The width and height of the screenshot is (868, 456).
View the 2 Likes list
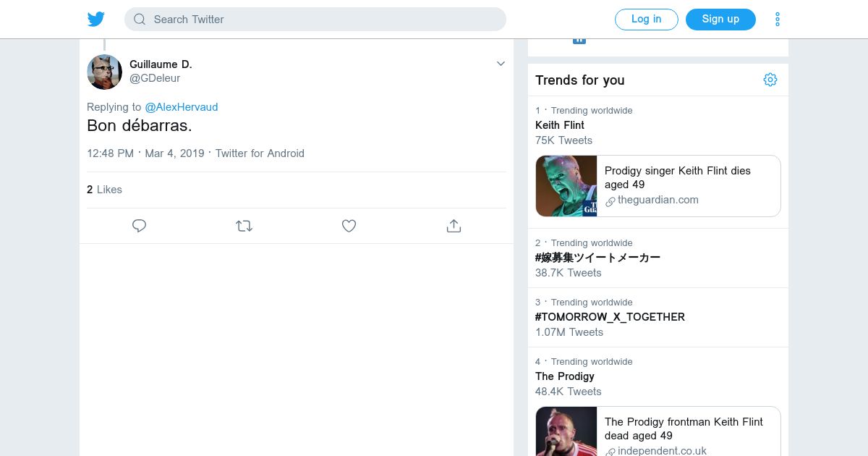point(104,190)
